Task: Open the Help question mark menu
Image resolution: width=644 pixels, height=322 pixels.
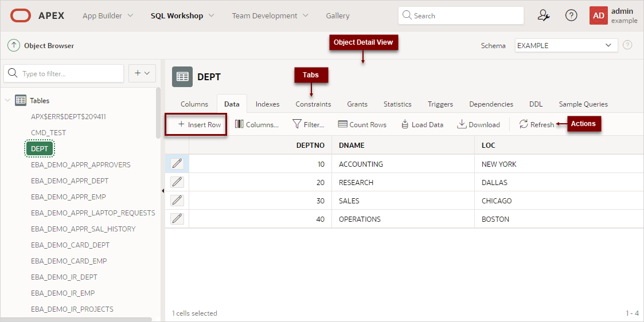Action: click(571, 15)
